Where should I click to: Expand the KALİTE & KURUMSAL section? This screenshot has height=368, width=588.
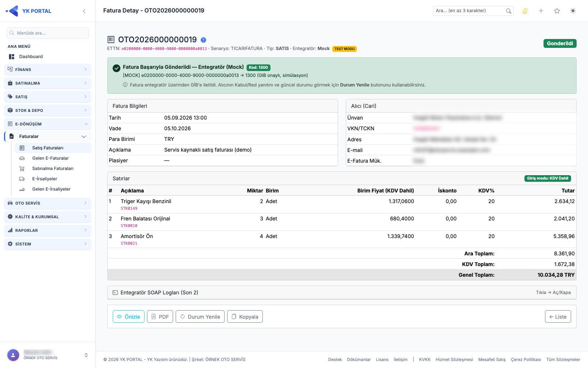48,217
